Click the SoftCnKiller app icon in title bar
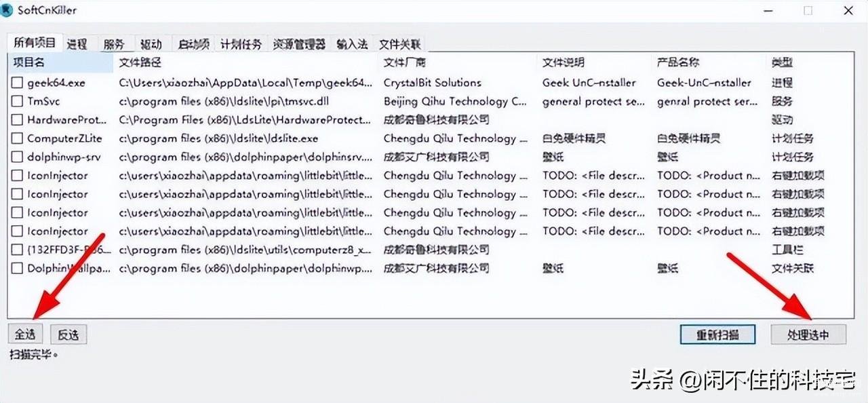Image resolution: width=868 pixels, height=403 pixels. click(8, 10)
